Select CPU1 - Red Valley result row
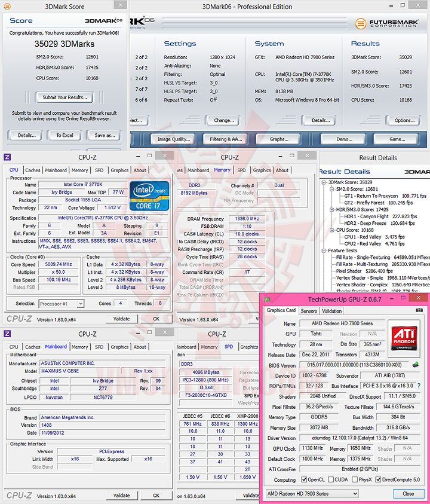 pyautogui.click(x=374, y=237)
